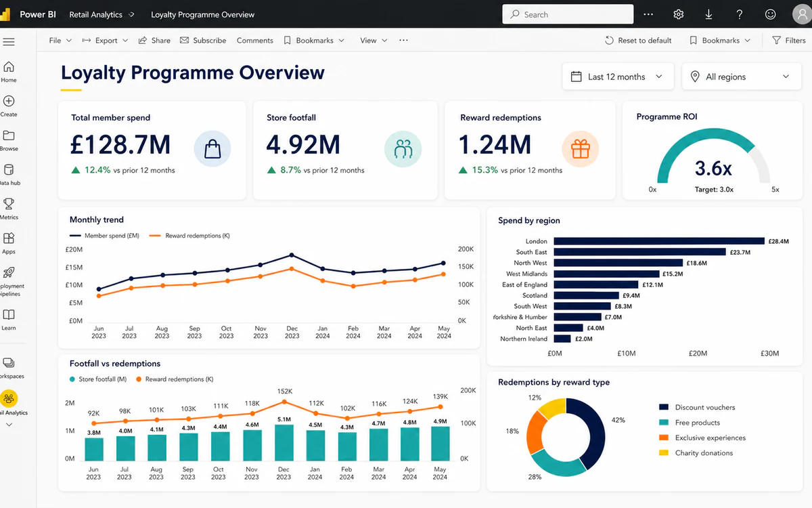Viewport: 812px width, 508px height.
Task: Click the Target: 3.0x label
Action: [x=713, y=190]
